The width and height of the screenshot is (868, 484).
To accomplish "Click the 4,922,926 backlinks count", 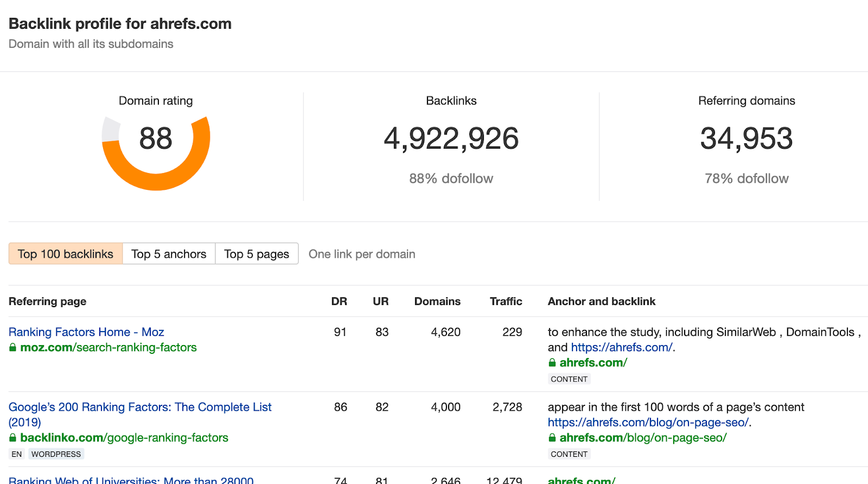I will click(451, 138).
